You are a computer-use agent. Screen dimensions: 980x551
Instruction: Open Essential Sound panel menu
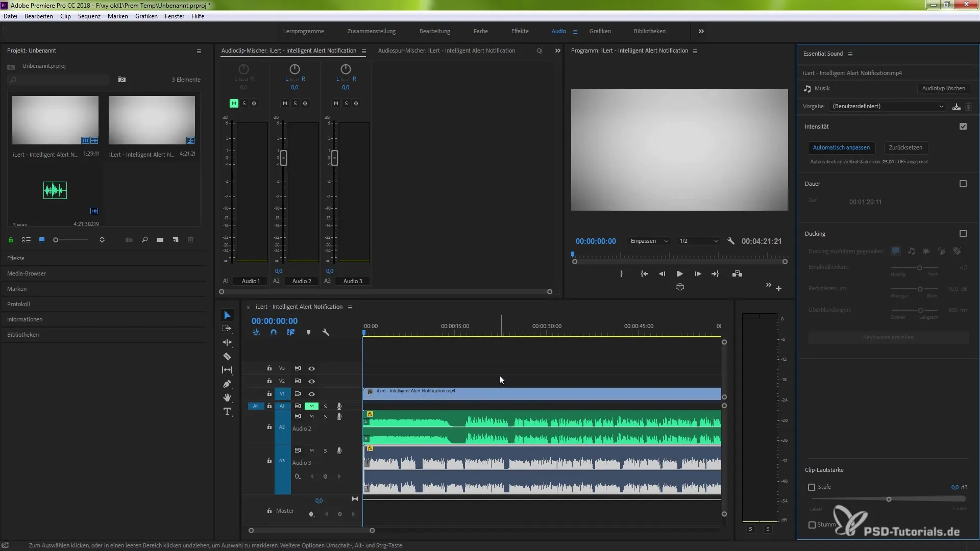850,54
